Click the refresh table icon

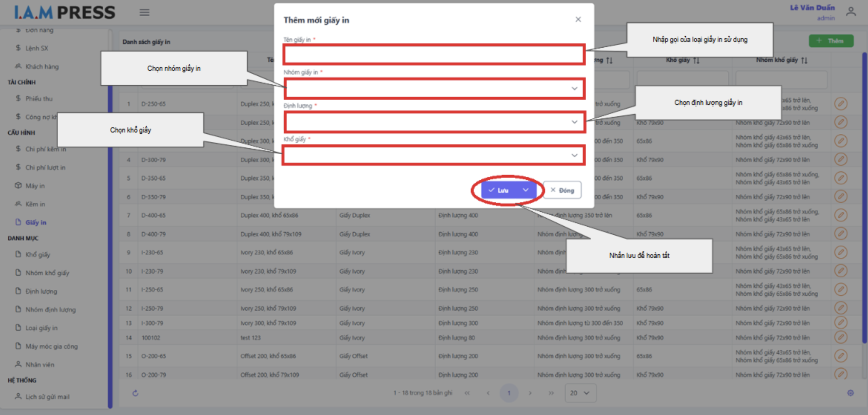pyautogui.click(x=135, y=393)
